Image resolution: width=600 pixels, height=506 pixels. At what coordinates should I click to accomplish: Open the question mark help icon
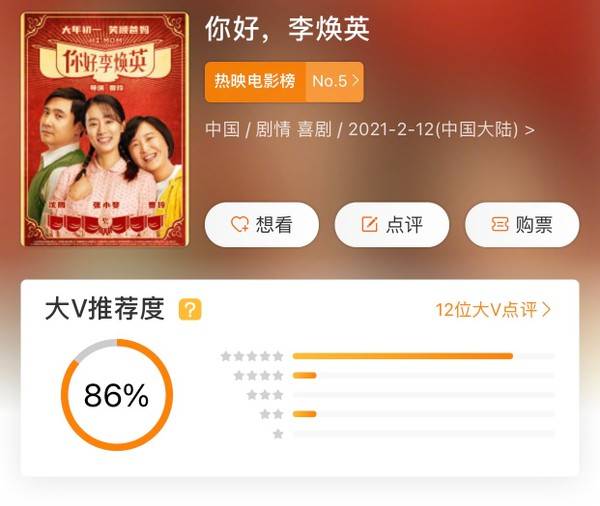pyautogui.click(x=190, y=309)
